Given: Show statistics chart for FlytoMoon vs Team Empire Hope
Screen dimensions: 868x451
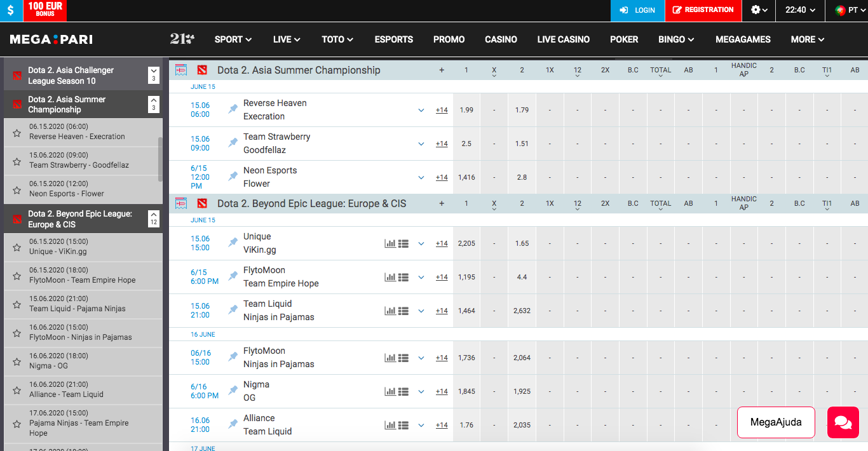Looking at the screenshot, I should (390, 277).
